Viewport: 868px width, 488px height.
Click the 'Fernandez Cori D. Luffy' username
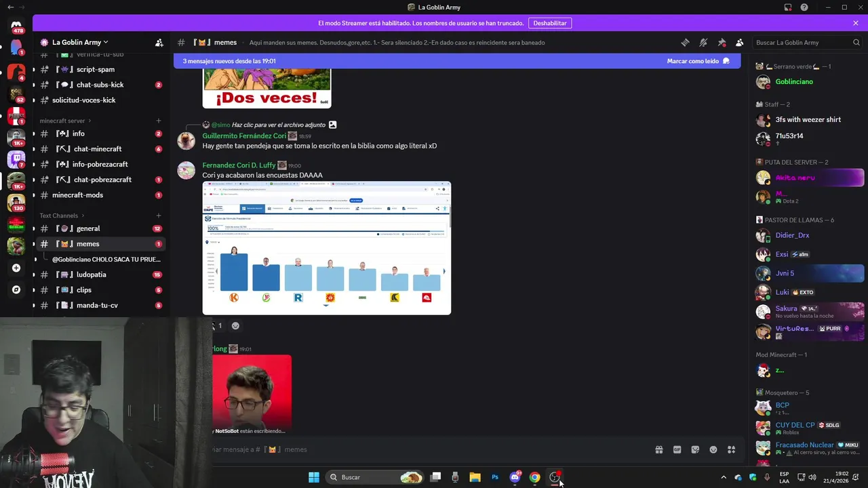(x=239, y=165)
